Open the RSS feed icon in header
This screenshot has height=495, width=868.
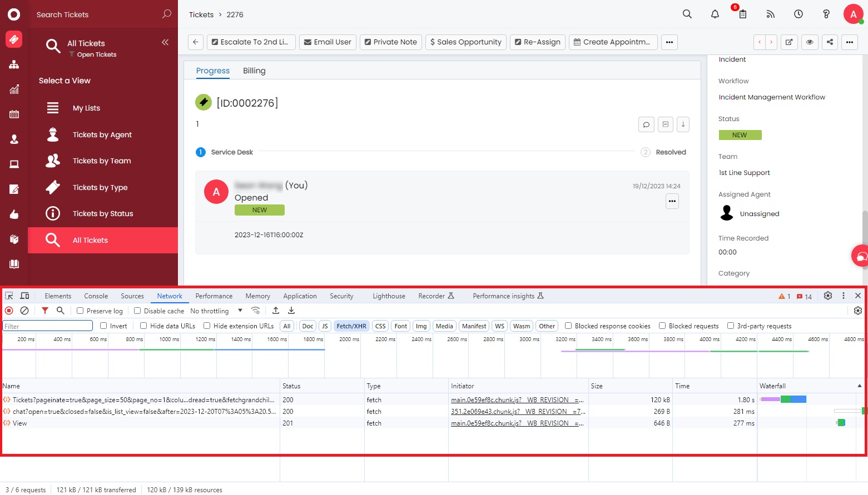(x=771, y=14)
